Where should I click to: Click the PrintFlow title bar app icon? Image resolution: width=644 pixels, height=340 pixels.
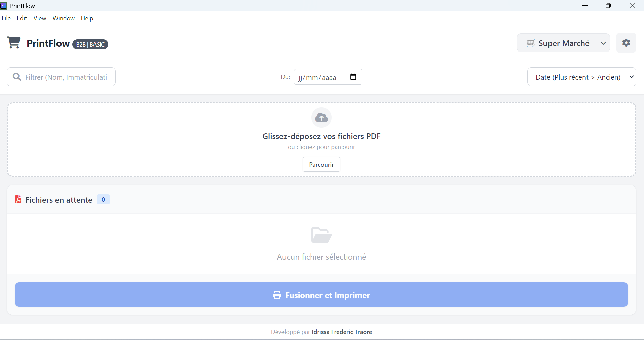(4, 6)
